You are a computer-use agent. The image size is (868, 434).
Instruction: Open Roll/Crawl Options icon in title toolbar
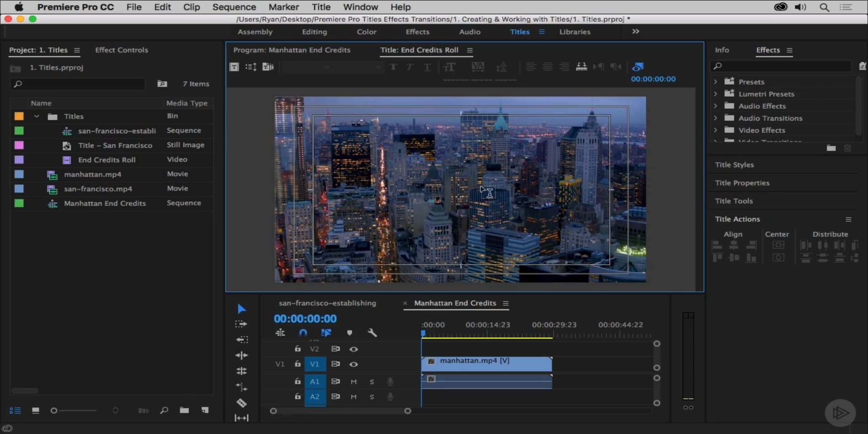click(251, 67)
